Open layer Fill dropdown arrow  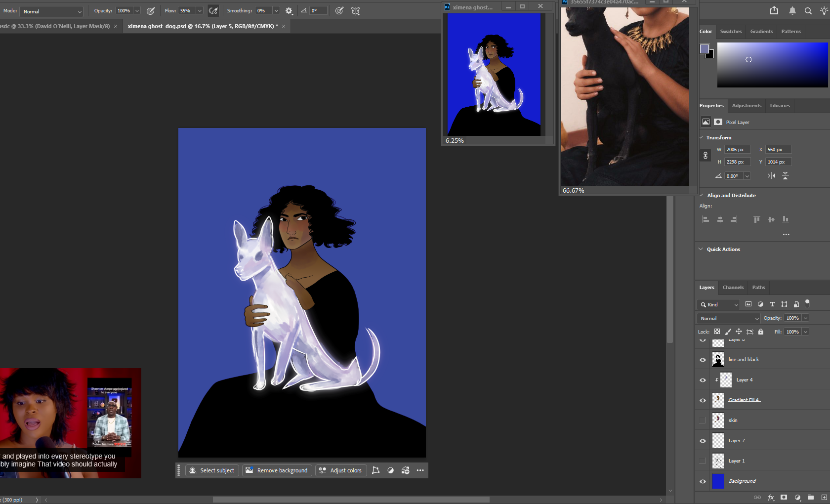click(x=805, y=332)
